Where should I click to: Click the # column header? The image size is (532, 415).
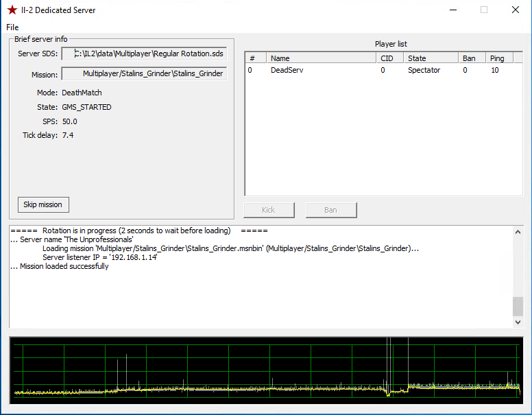pos(255,58)
